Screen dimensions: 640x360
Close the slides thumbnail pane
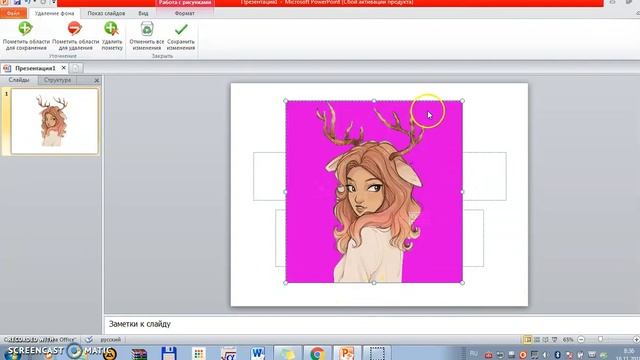tap(96, 80)
